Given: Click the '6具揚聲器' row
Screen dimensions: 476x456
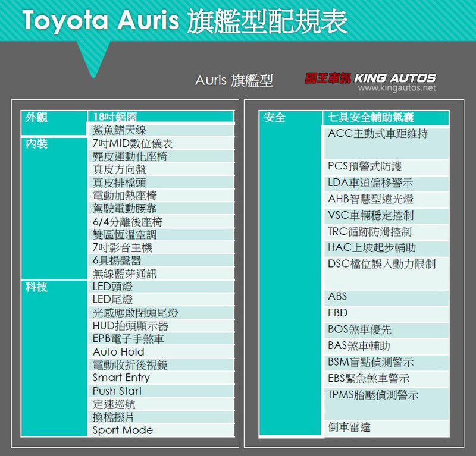Looking at the screenshot, I should pyautogui.click(x=161, y=260).
